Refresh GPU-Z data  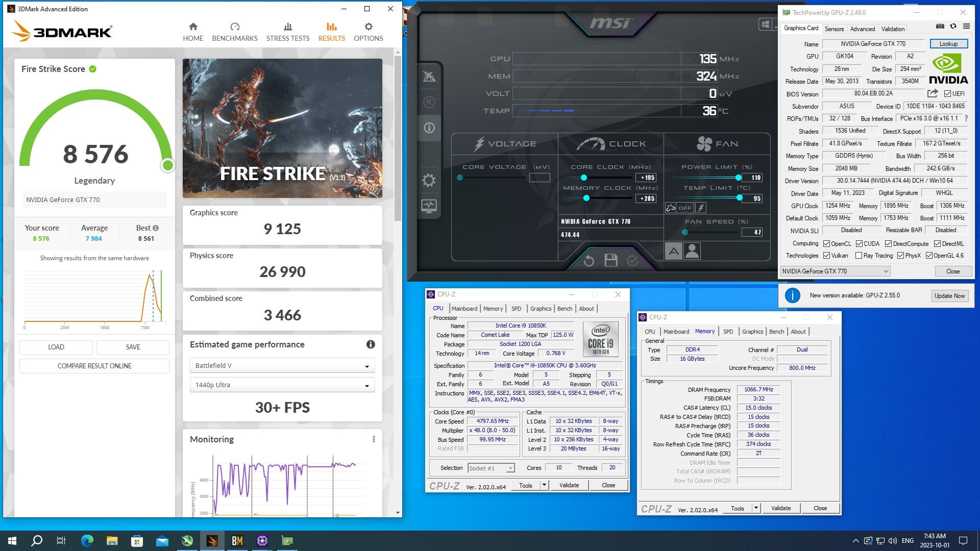(x=953, y=26)
